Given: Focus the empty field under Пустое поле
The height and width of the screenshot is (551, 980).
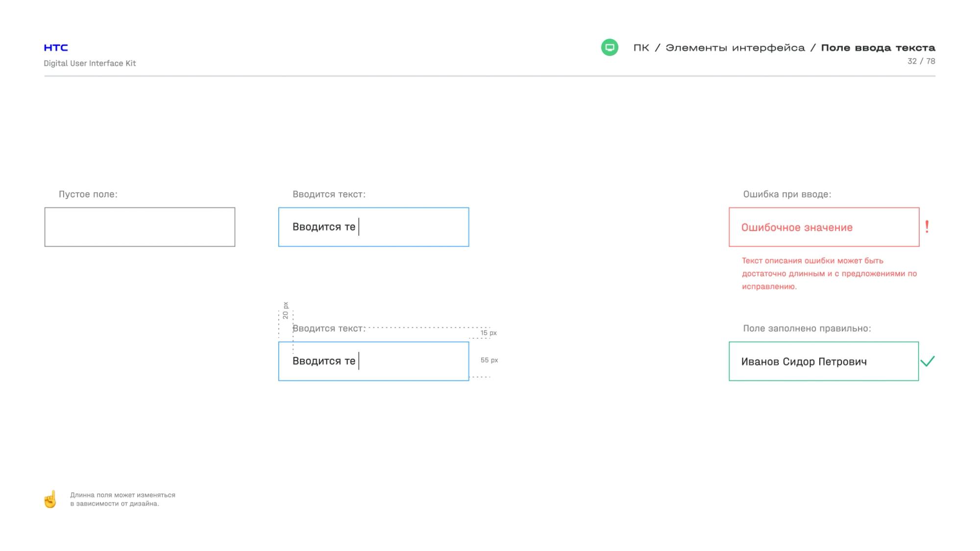Looking at the screenshot, I should pos(140,227).
